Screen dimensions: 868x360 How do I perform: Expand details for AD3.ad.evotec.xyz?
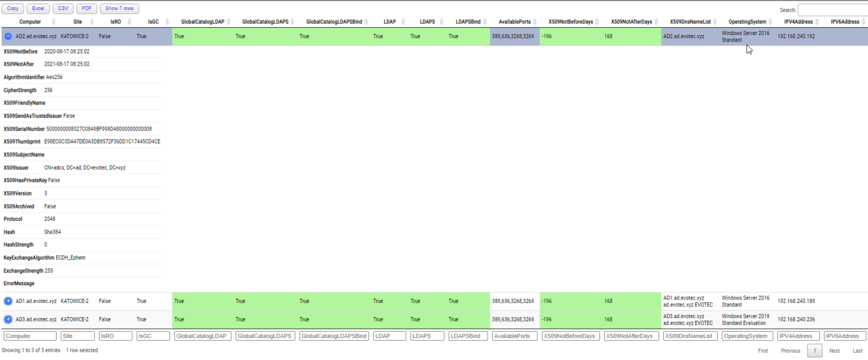pyautogui.click(x=8, y=319)
